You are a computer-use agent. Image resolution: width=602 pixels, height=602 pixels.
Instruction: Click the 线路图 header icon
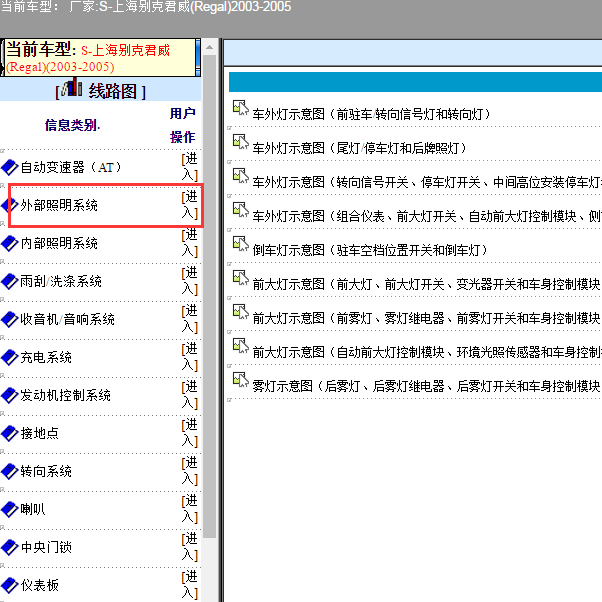click(72, 87)
